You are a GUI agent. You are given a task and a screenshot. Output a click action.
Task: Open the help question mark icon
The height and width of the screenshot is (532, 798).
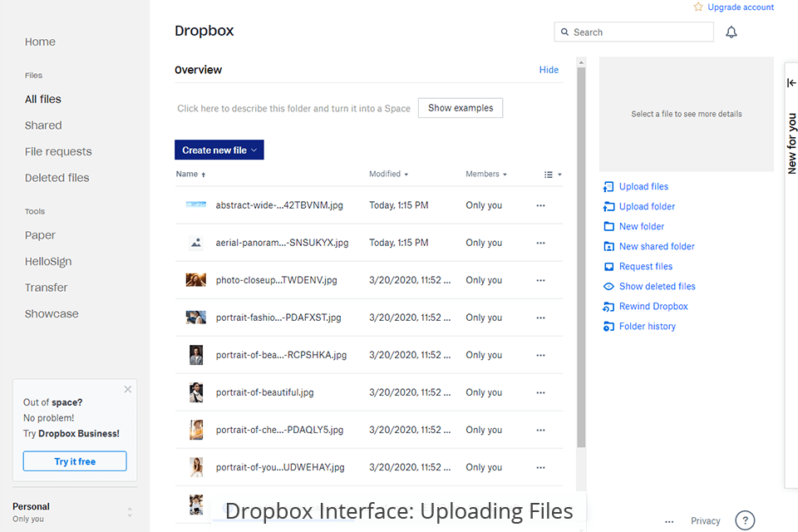pos(745,520)
